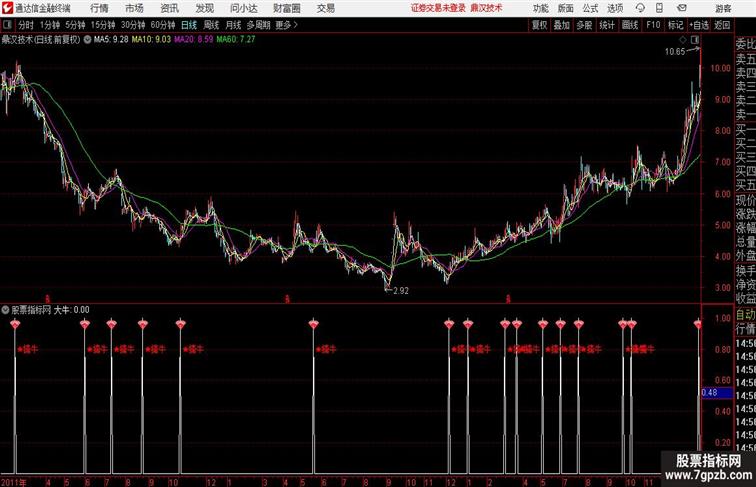
Task: Toggle the panel icon left of 分时
Action: tap(7, 25)
